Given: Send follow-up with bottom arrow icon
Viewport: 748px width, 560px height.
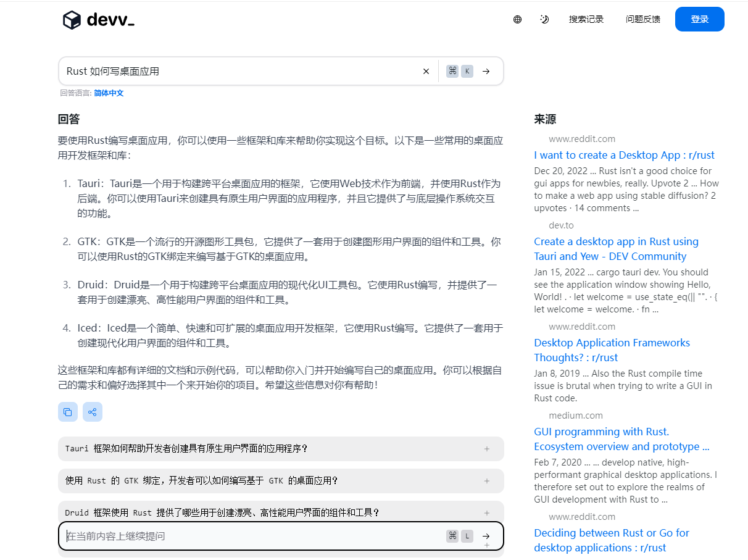Looking at the screenshot, I should click(x=486, y=536).
